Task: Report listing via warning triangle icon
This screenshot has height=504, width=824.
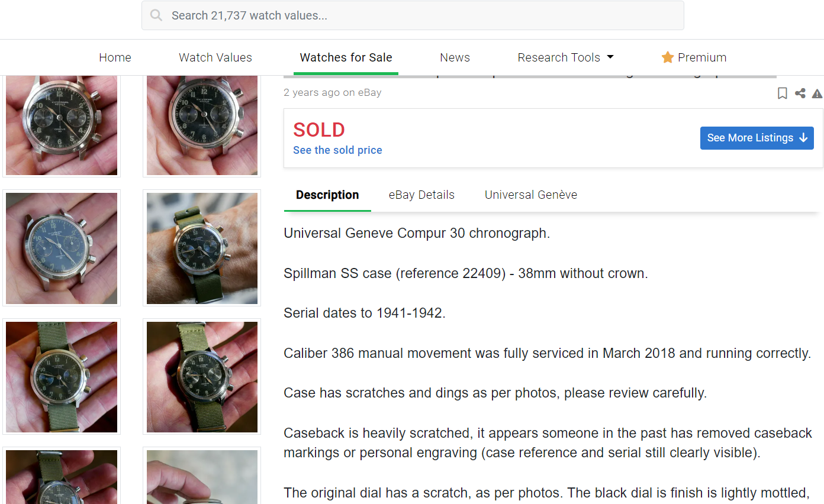Action: pyautogui.click(x=817, y=93)
